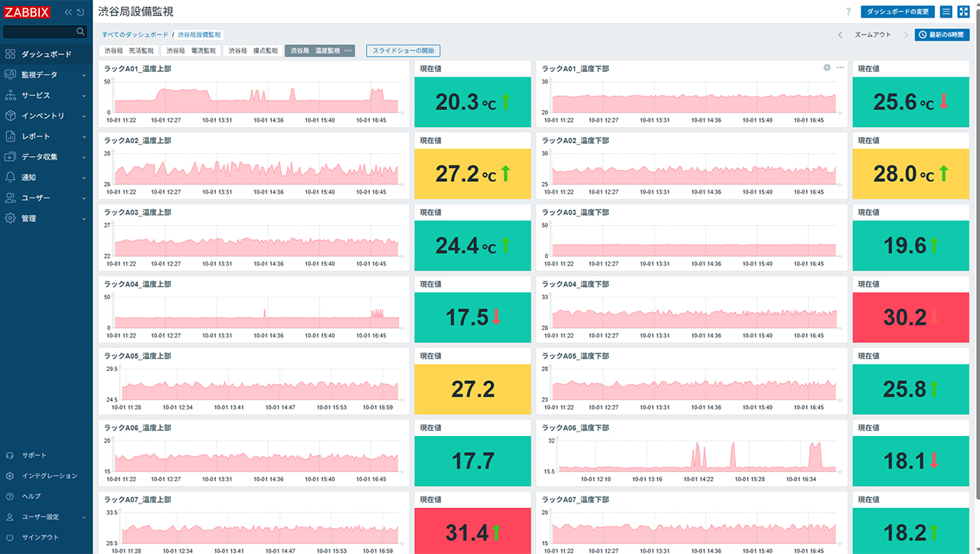Switch to 渋谷局 接点監視 tab
Image resolution: width=980 pixels, height=554 pixels.
pos(253,51)
